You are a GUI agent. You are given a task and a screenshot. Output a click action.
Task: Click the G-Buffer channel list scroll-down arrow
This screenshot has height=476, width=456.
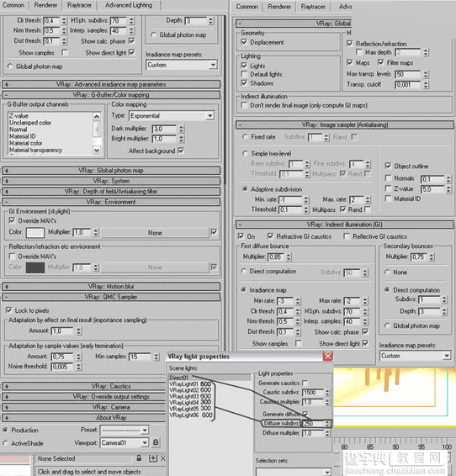[x=97, y=150]
